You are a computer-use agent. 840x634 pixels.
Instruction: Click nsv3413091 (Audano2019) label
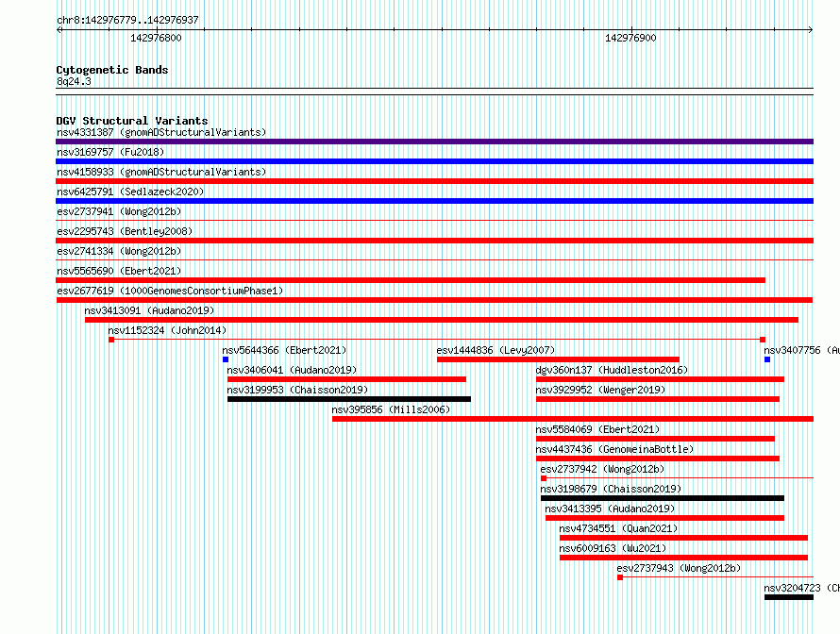point(149,310)
